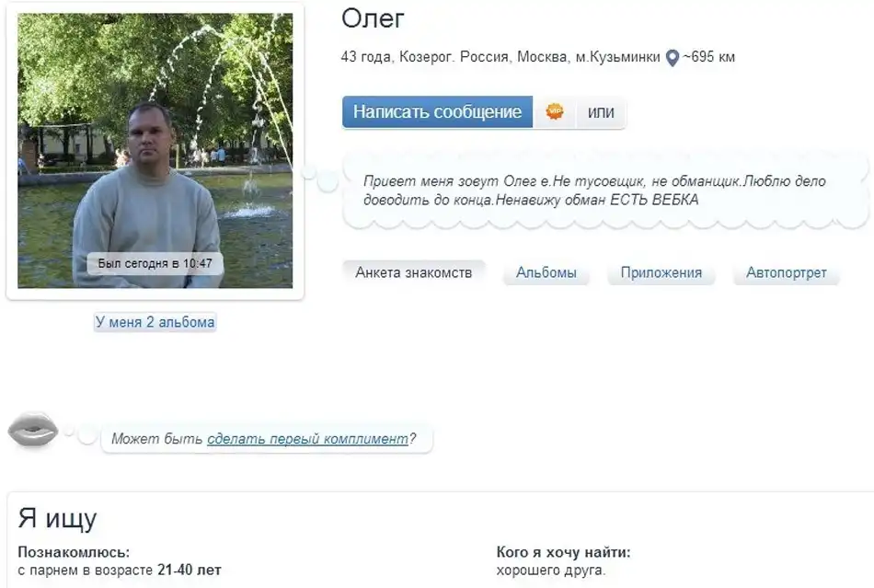Click the ~695 км distance text

click(x=709, y=57)
